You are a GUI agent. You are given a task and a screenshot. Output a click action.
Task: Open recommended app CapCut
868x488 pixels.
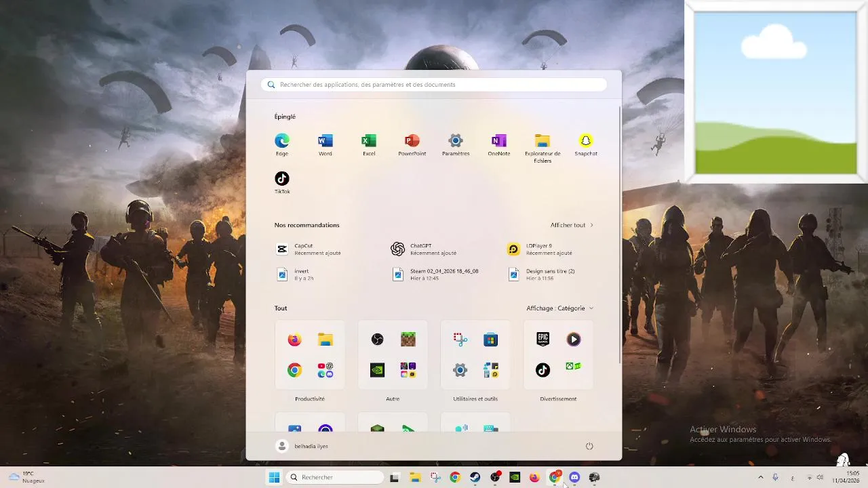tap(309, 249)
